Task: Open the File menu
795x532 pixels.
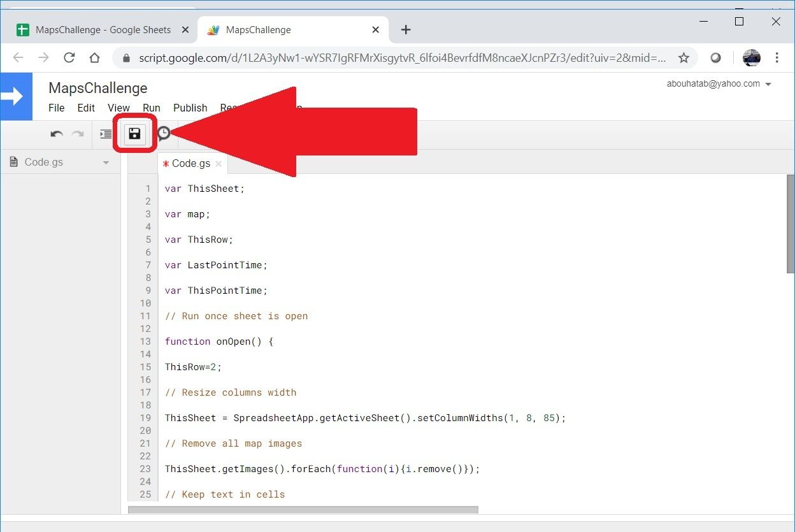Action: click(x=57, y=108)
